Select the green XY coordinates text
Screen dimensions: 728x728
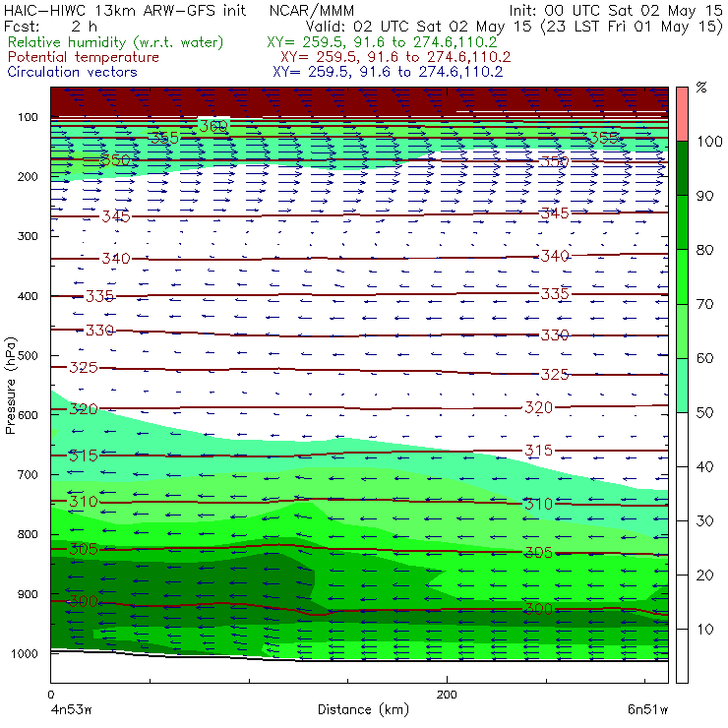coord(382,42)
